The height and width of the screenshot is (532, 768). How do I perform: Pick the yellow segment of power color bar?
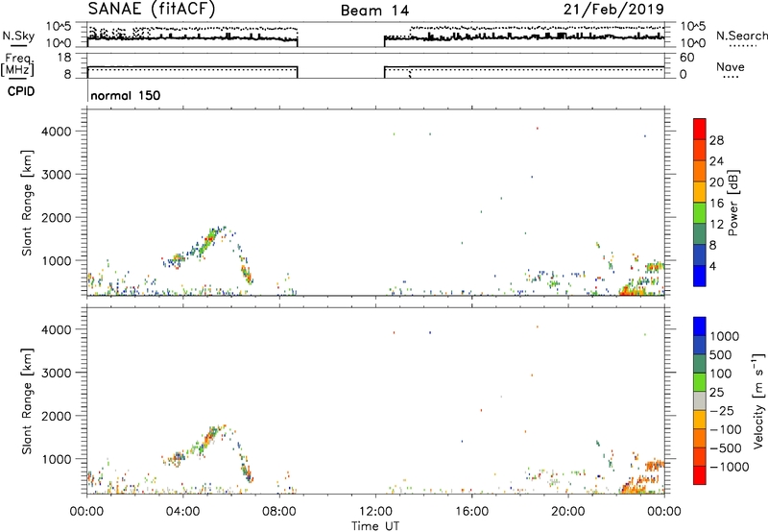pos(700,191)
